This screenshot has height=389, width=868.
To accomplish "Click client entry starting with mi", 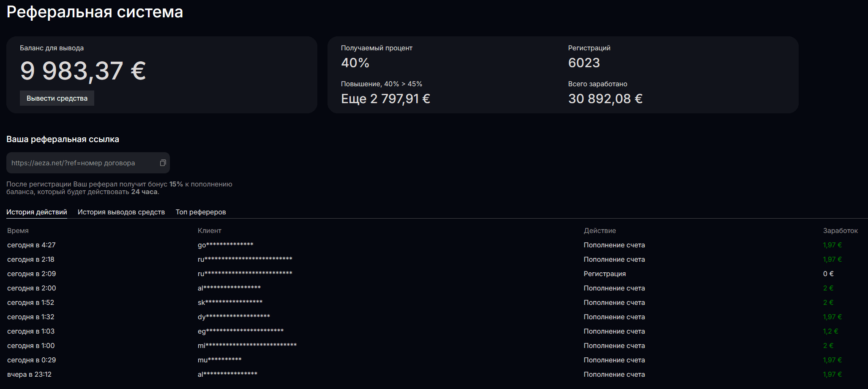I will click(x=247, y=345).
